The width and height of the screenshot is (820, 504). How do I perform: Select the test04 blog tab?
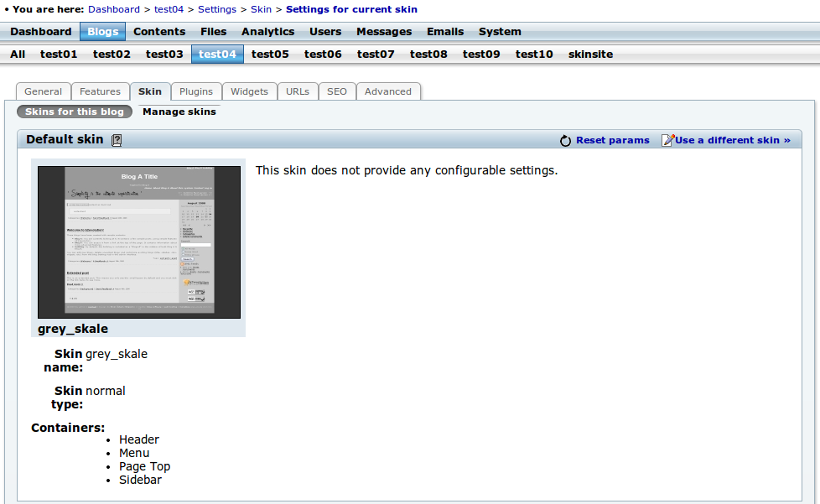[x=217, y=54]
